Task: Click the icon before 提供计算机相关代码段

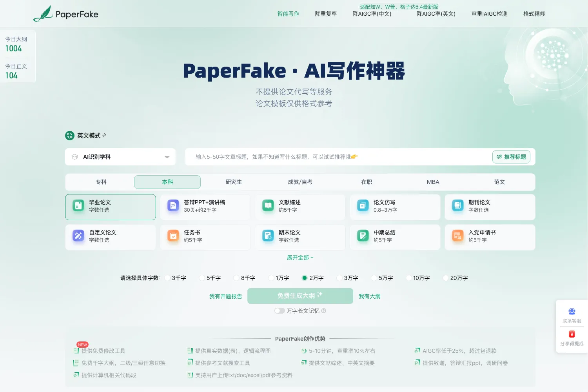Action: coord(76,375)
